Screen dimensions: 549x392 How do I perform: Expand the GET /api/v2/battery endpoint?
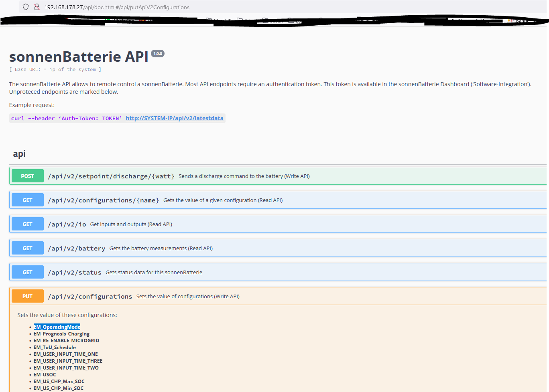coord(278,248)
